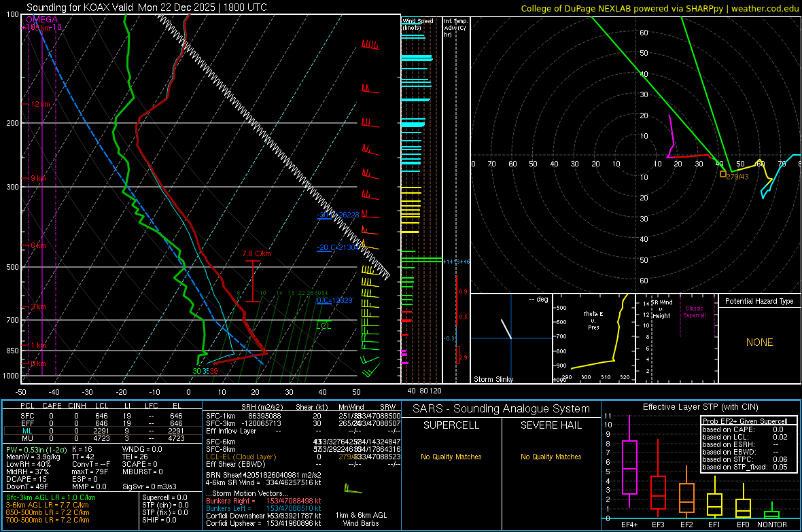This screenshot has width=802, height=532.
Task: Click the Corfidi Upshear label
Action: point(234,523)
